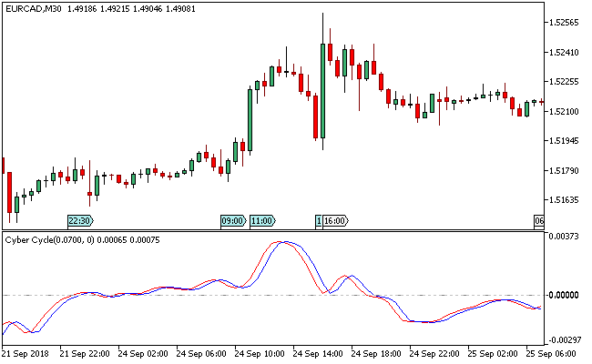
Task: Select the 09:00 time marker flag
Action: point(233,220)
